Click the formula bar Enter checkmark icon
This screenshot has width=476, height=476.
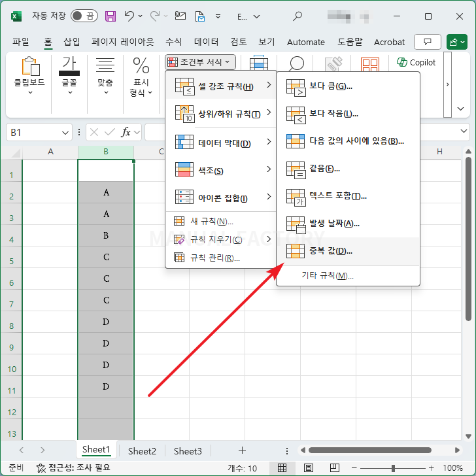tap(109, 132)
